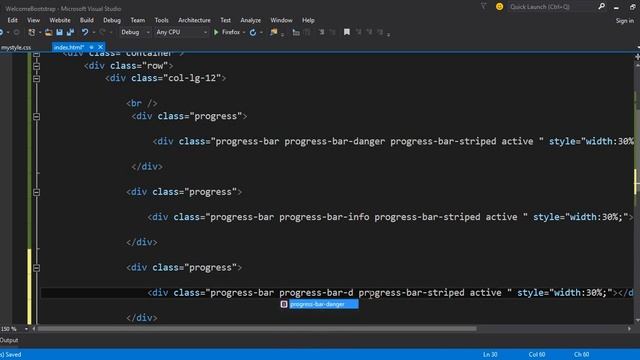Collapse the third div class="progress" block

[36, 268]
